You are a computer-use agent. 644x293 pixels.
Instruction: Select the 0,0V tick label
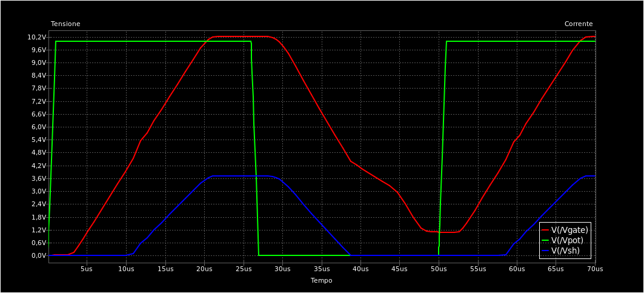point(39,255)
